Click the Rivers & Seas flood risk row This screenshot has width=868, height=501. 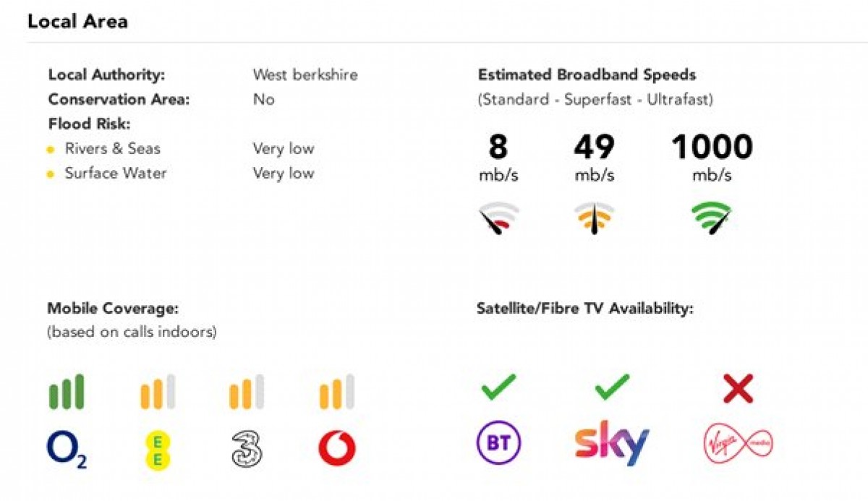click(181, 149)
